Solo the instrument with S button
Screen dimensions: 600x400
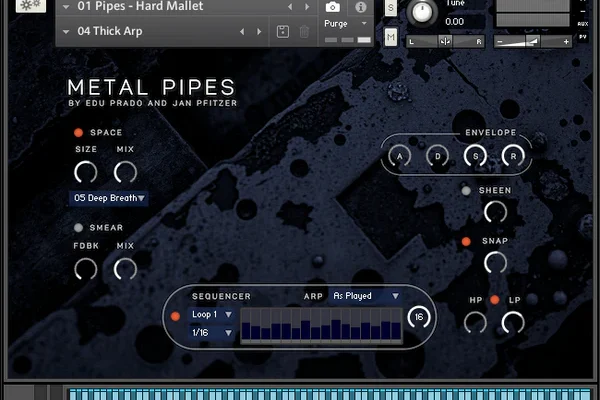click(x=390, y=9)
